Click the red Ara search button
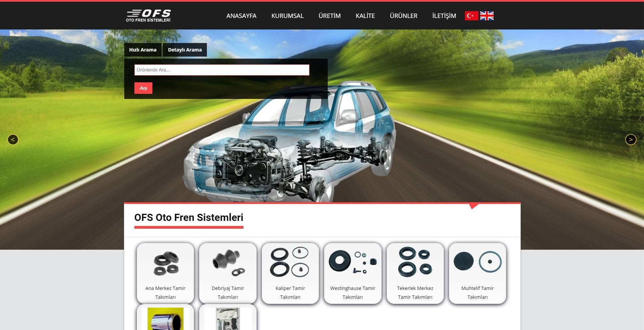This screenshot has height=330, width=644. click(x=143, y=88)
